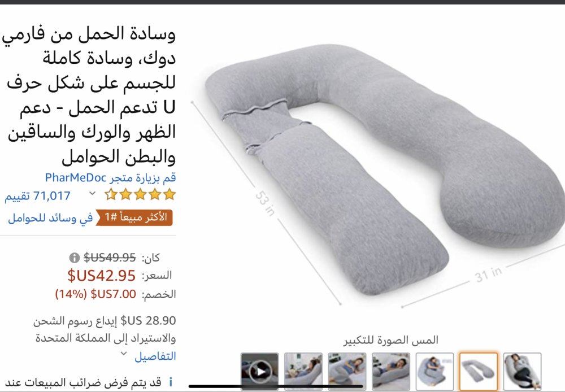This screenshot has width=565, height=392.
Task: Click the five-star rating icons
Action: tap(140, 194)
